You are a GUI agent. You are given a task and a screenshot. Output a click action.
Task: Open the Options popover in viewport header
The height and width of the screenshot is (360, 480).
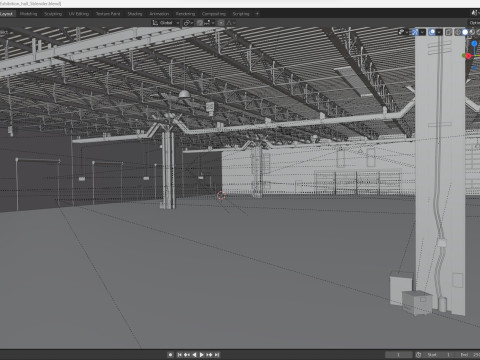[474, 23]
